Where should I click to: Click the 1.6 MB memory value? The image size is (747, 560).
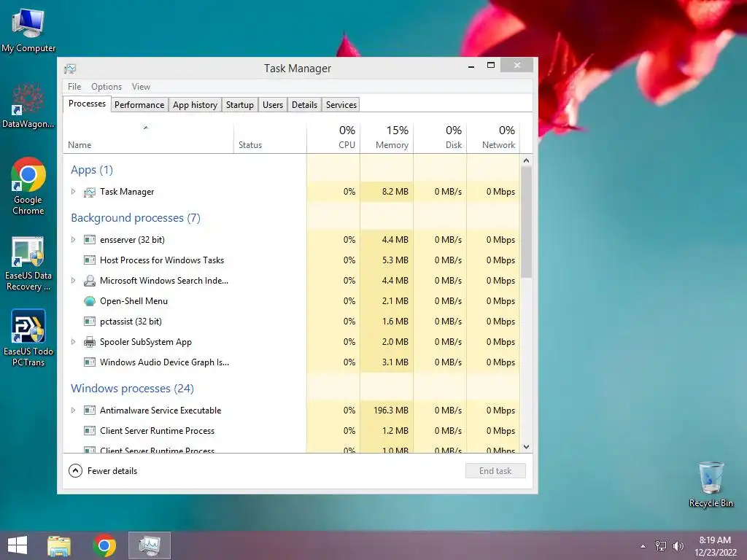395,322
